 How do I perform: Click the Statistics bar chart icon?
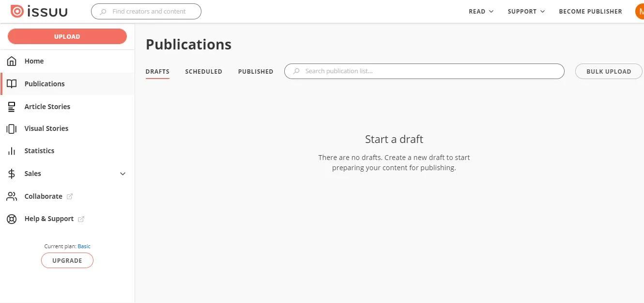[12, 151]
